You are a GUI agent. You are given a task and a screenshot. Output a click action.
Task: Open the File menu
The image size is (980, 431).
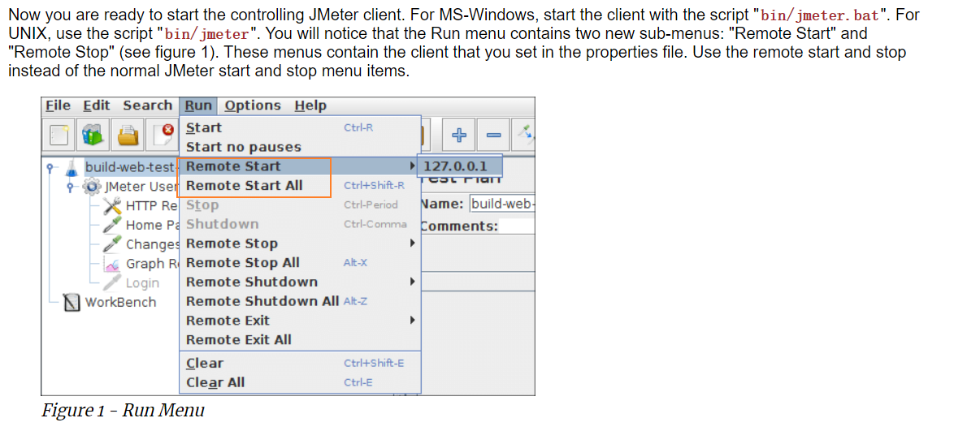point(58,106)
